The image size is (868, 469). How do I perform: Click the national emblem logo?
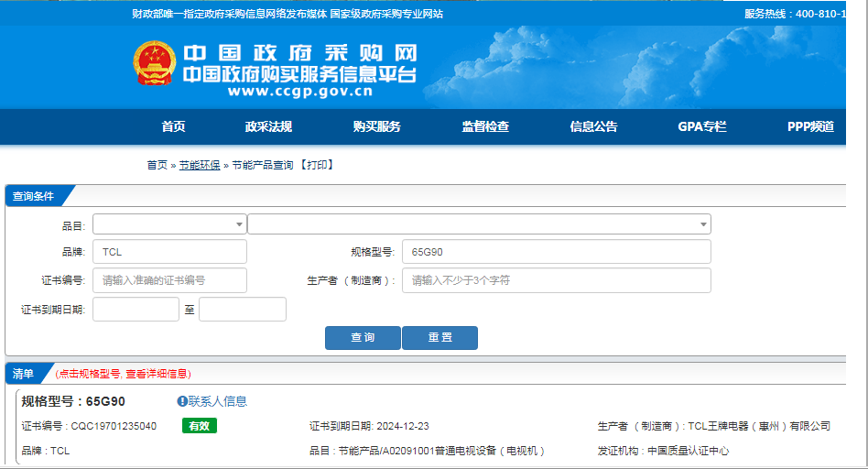pos(155,63)
